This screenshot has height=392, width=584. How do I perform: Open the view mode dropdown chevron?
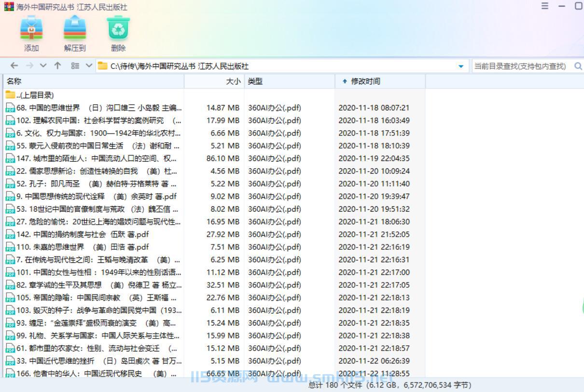[x=88, y=65]
